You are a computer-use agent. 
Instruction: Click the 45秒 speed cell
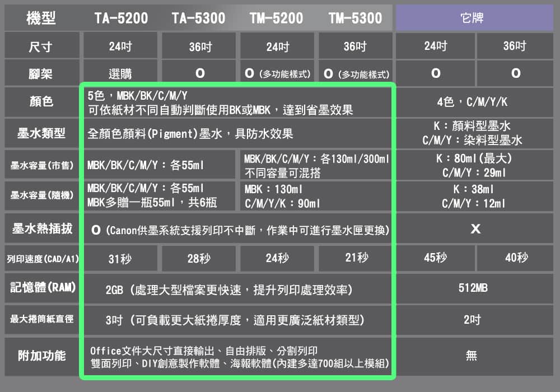click(435, 258)
